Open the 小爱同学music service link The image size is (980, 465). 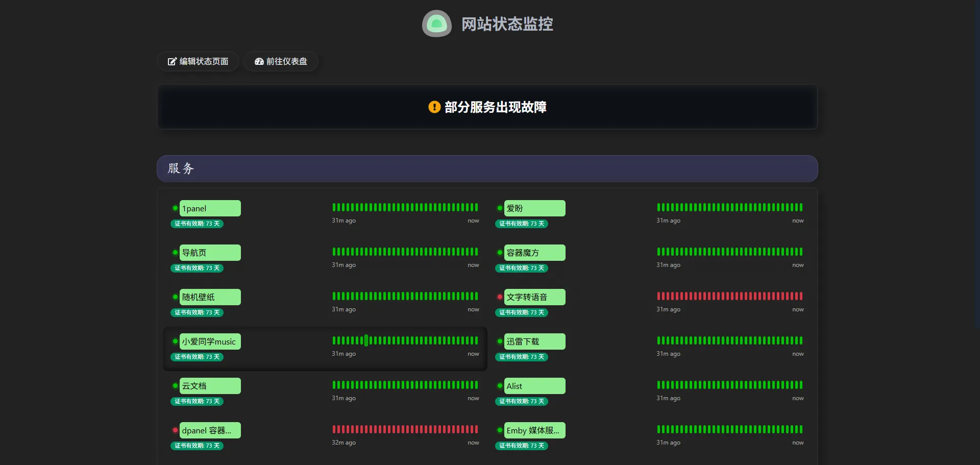(x=210, y=341)
